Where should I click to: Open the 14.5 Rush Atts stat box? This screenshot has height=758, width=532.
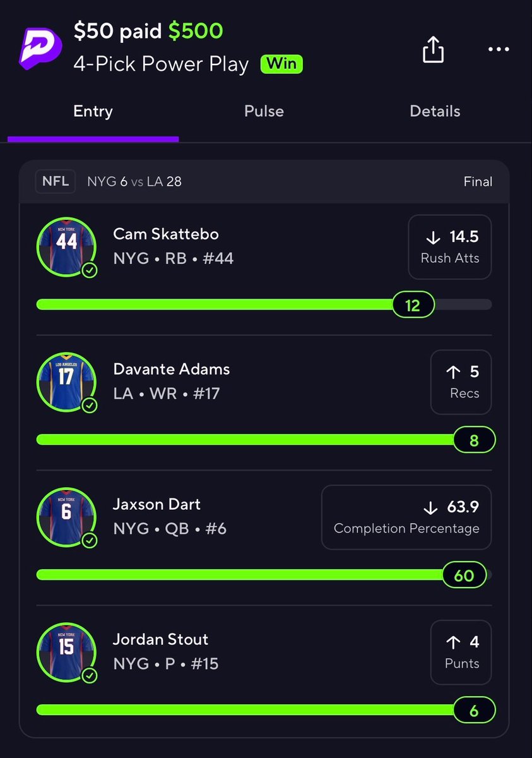coord(450,247)
